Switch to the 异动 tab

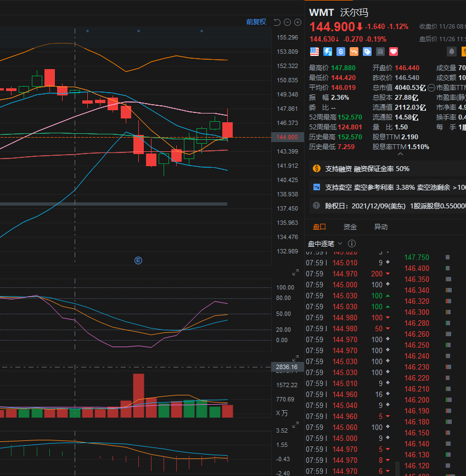[x=380, y=227]
